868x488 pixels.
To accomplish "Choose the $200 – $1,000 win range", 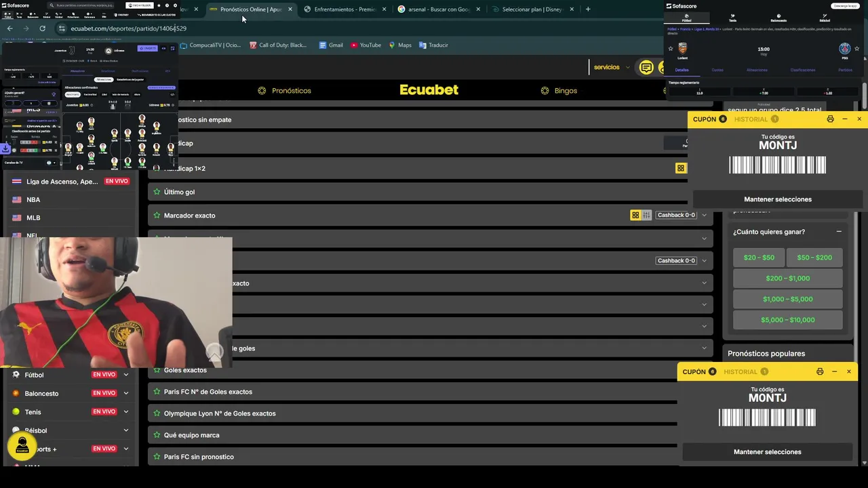I will pos(788,279).
